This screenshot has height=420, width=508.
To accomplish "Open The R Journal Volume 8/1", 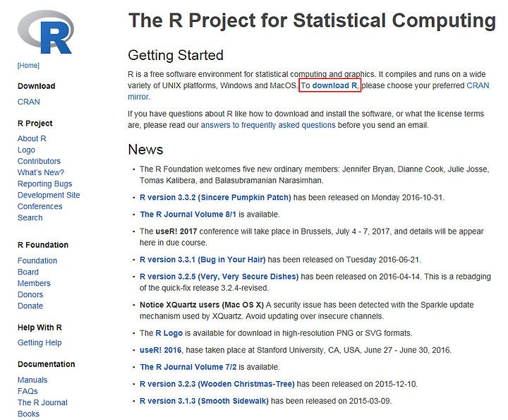I will (188, 215).
